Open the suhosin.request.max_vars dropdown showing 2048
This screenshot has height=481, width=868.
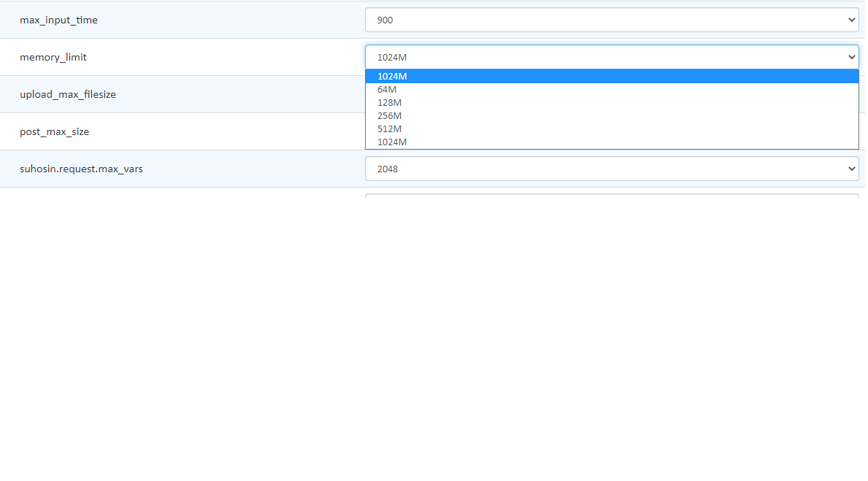[x=612, y=169]
